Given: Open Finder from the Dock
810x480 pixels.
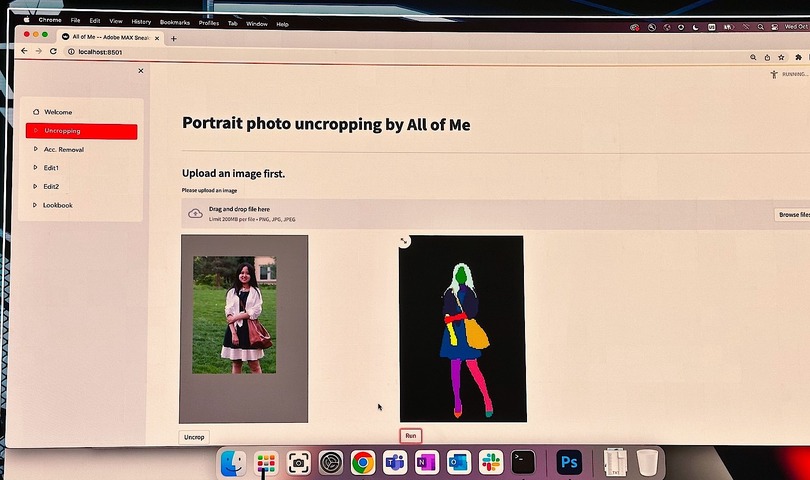Looking at the screenshot, I should [233, 463].
